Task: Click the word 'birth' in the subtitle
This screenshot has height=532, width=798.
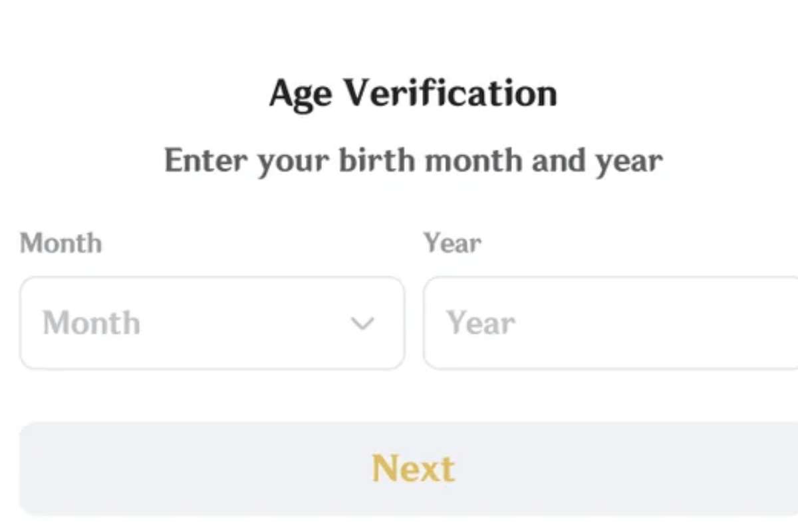Action: coord(378,161)
